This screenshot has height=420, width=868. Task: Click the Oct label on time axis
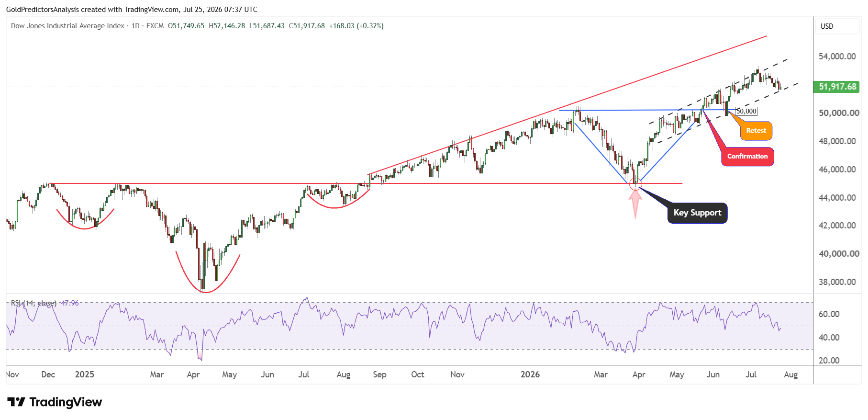click(418, 375)
